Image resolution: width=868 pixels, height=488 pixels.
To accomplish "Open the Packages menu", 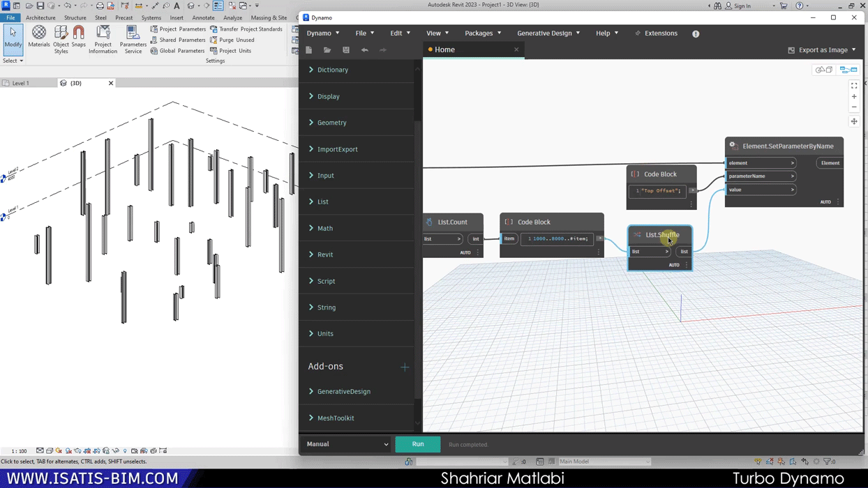I will click(x=483, y=33).
